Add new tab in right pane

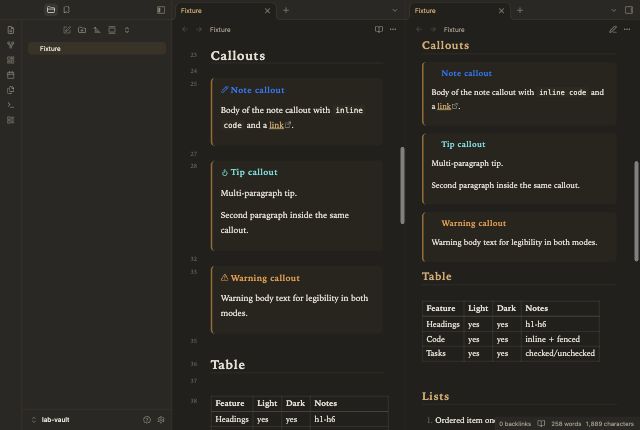click(x=520, y=11)
